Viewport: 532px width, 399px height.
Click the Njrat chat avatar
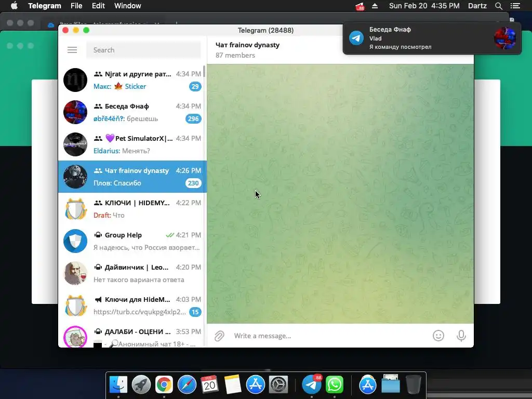click(x=75, y=80)
